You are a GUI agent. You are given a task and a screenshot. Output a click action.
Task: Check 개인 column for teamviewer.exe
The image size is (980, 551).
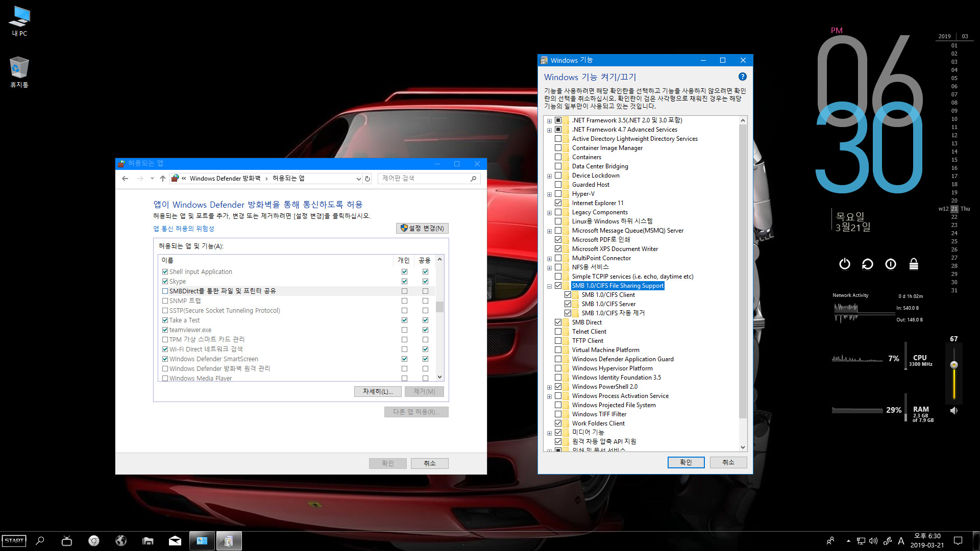click(404, 330)
